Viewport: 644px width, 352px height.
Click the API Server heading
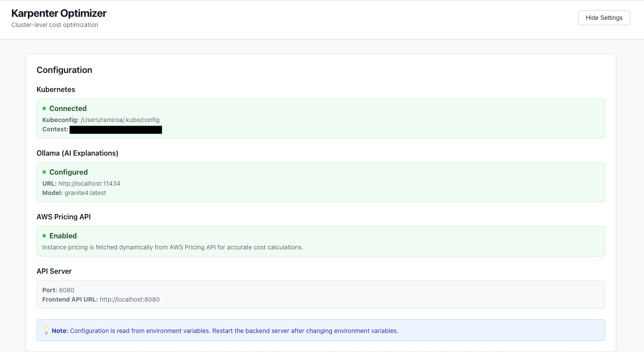54,271
